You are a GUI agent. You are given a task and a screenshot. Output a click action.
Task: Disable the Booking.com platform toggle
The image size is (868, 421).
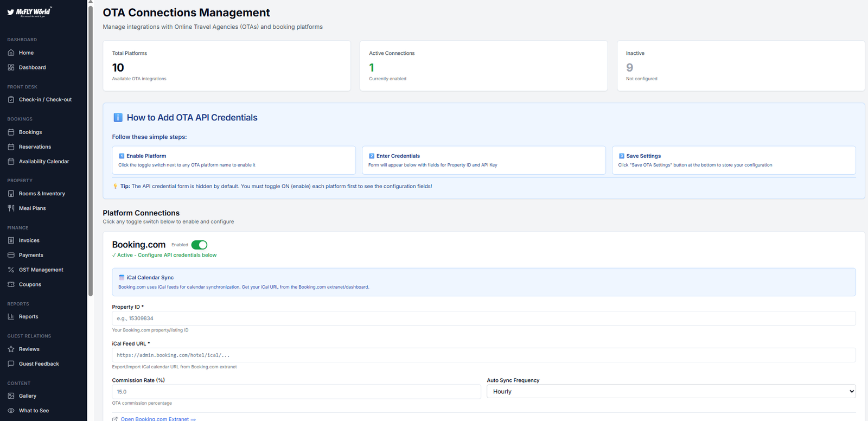(x=199, y=245)
